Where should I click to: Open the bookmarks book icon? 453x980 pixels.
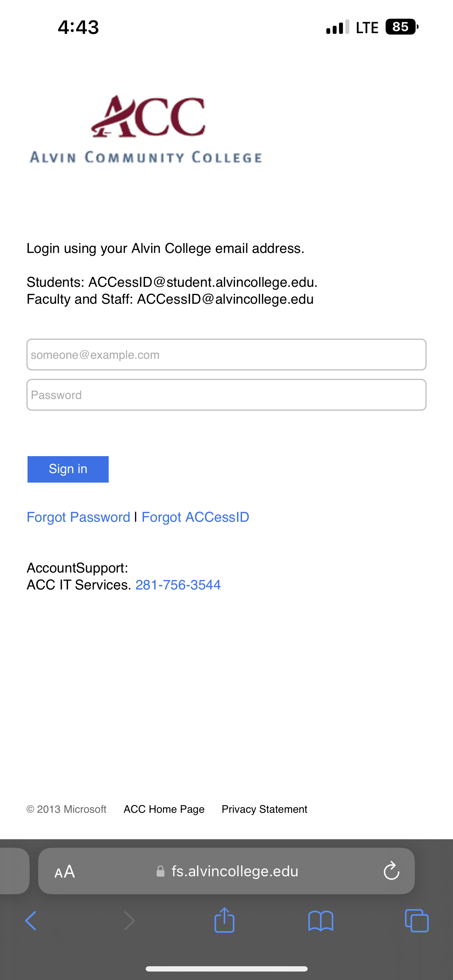coord(321,921)
